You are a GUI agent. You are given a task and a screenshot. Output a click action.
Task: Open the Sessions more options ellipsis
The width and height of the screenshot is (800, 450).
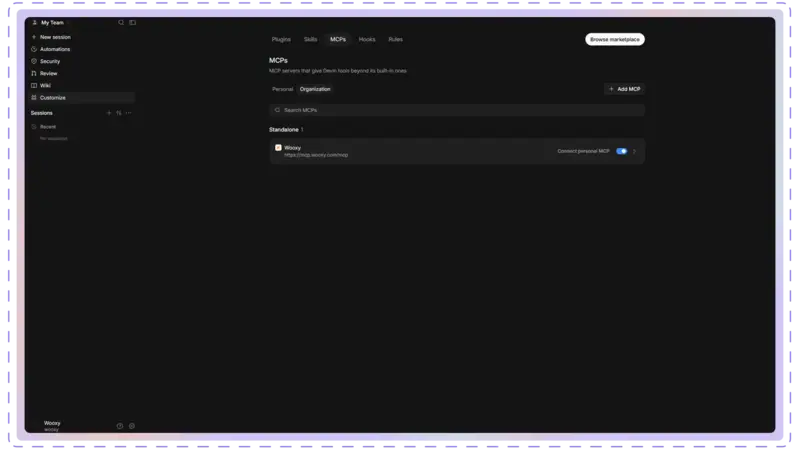point(129,113)
